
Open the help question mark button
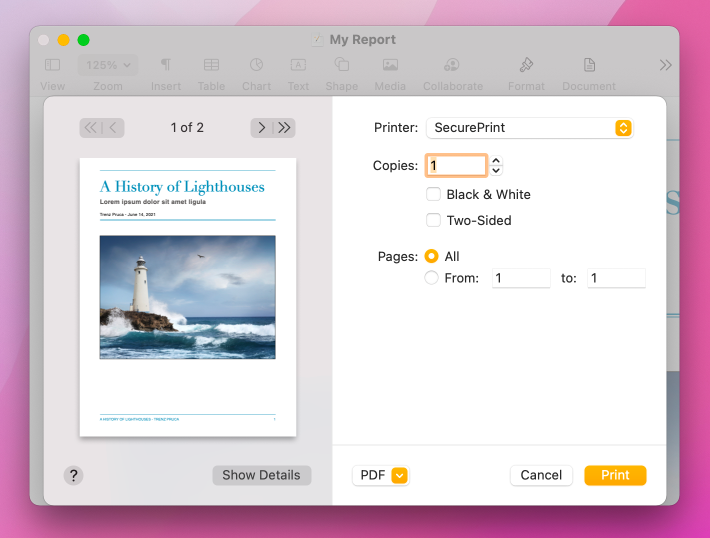click(73, 476)
